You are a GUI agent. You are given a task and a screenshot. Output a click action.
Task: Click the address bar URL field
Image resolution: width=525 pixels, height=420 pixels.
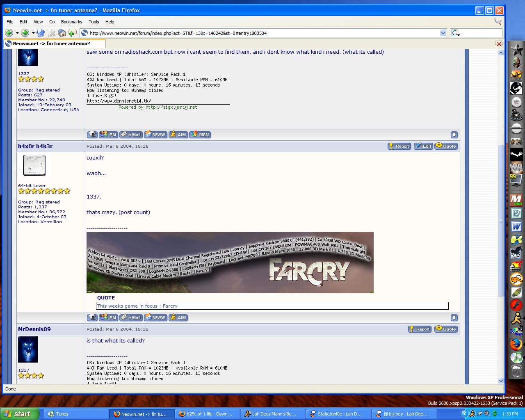[x=263, y=33]
